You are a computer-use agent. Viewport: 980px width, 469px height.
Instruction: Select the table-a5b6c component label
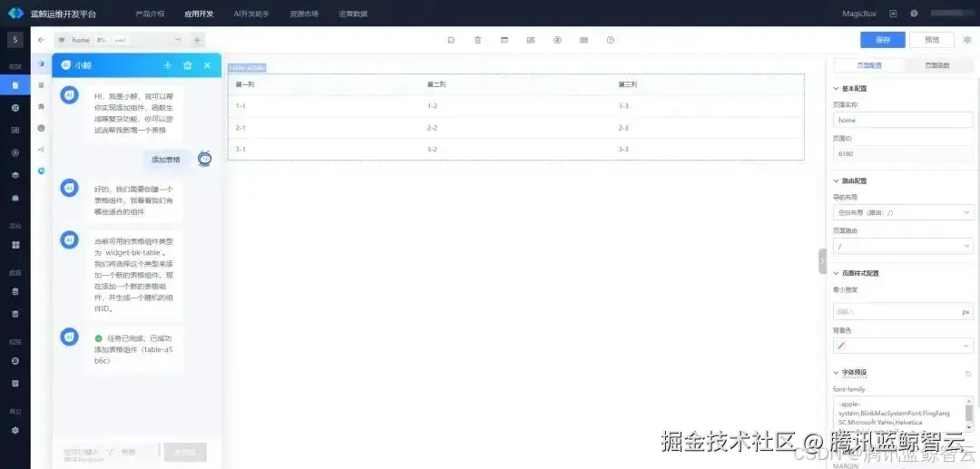tap(248, 67)
